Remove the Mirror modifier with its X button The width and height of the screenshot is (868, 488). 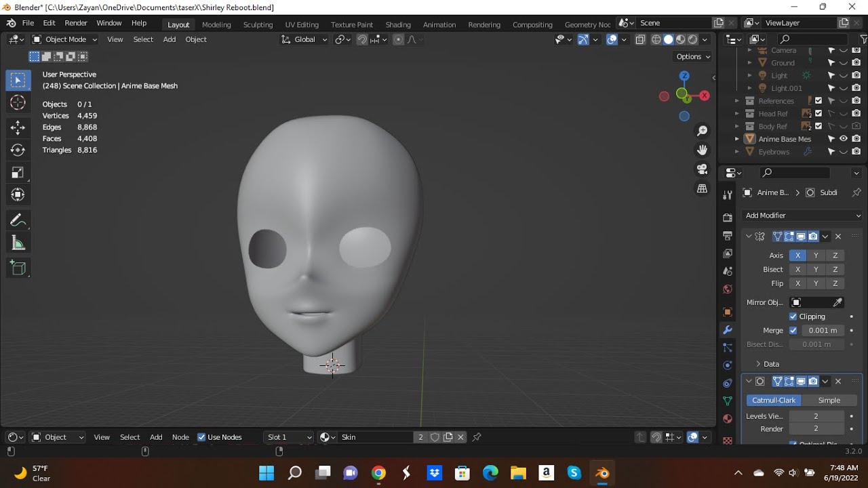point(838,237)
